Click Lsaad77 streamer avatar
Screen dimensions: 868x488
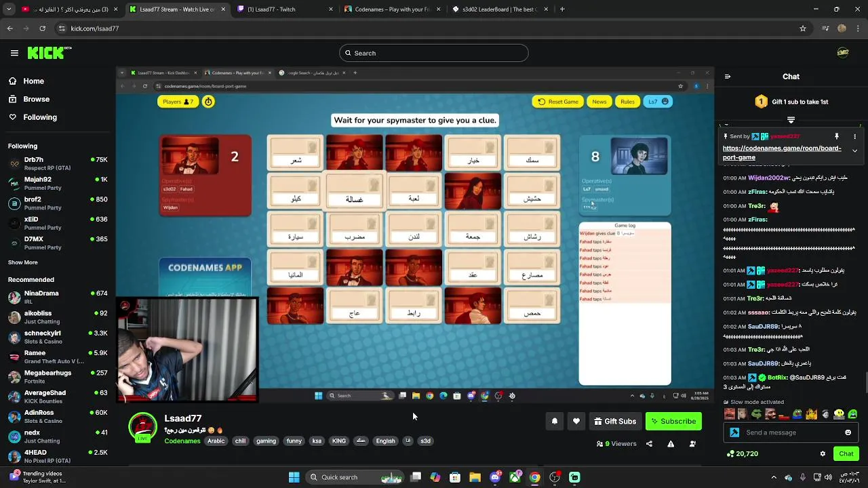coord(142,428)
